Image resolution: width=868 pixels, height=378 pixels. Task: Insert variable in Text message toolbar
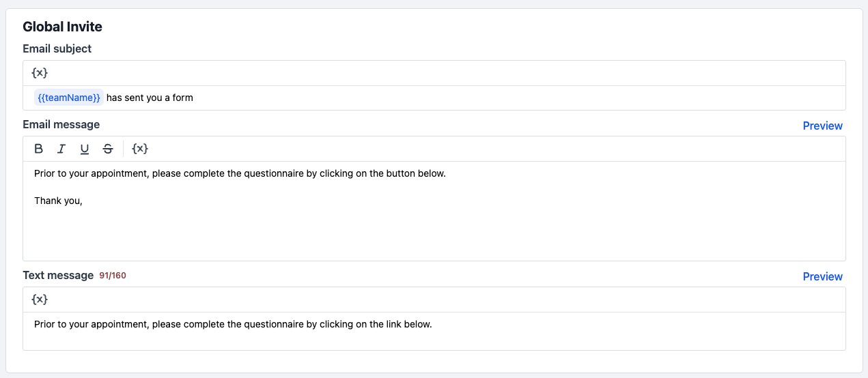pos(40,300)
